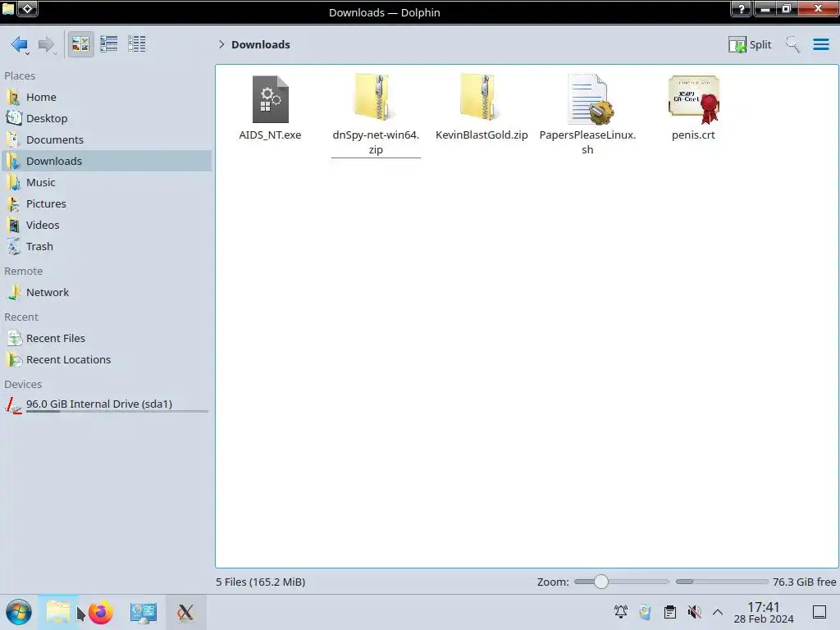Select the certificate file icon
840x630 pixels.
point(694,99)
